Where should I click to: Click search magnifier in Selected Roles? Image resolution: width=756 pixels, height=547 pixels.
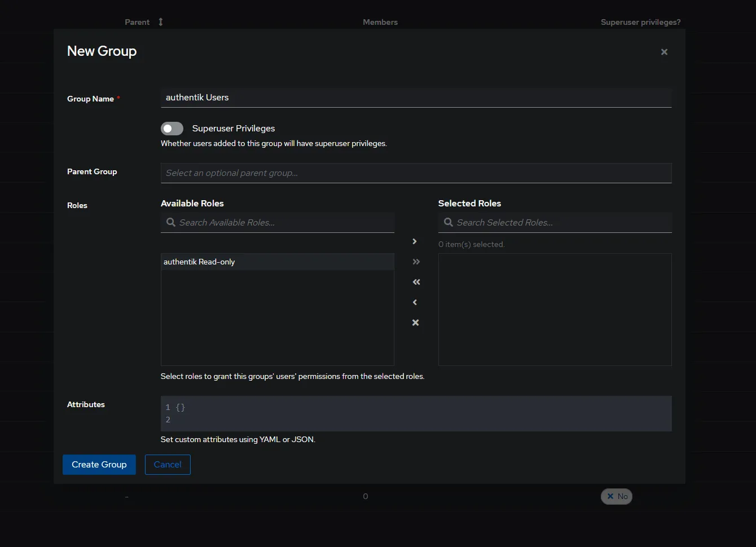coord(449,222)
